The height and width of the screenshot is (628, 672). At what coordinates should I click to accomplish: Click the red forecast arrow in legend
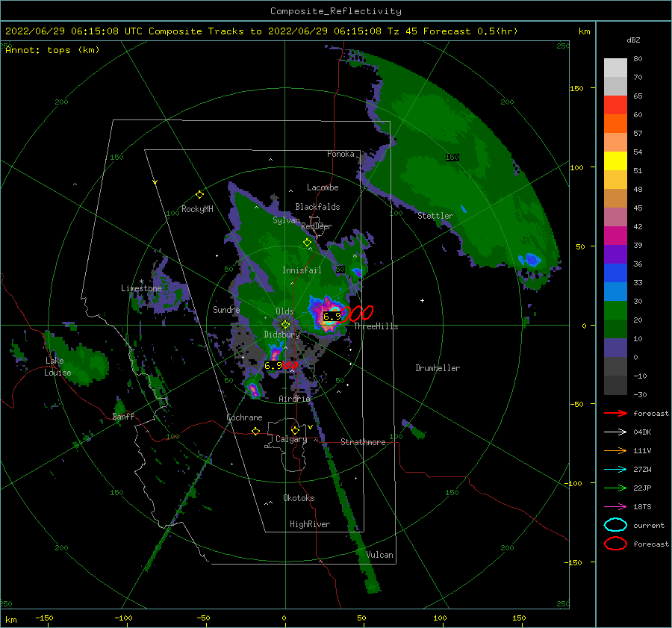pos(615,413)
